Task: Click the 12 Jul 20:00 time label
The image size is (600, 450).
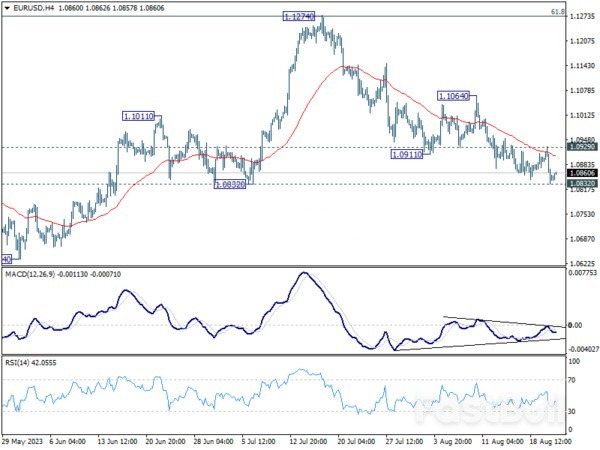Action: 308,442
